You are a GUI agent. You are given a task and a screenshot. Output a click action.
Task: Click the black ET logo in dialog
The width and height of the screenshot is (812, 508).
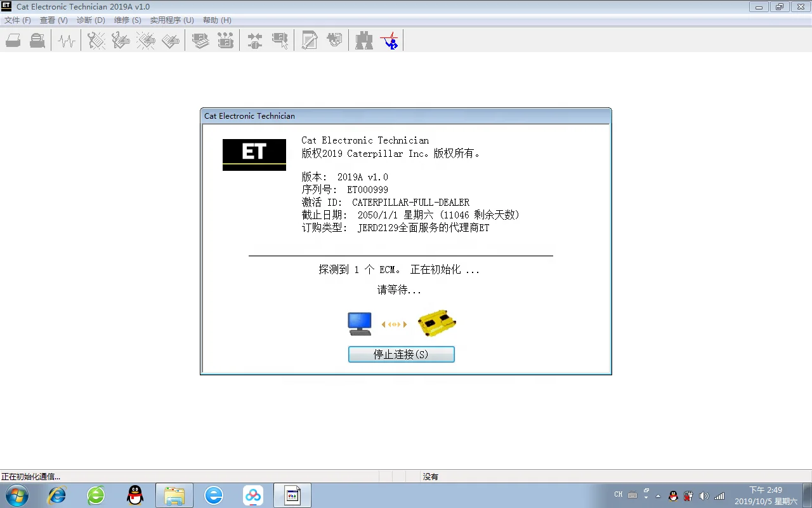[254, 154]
